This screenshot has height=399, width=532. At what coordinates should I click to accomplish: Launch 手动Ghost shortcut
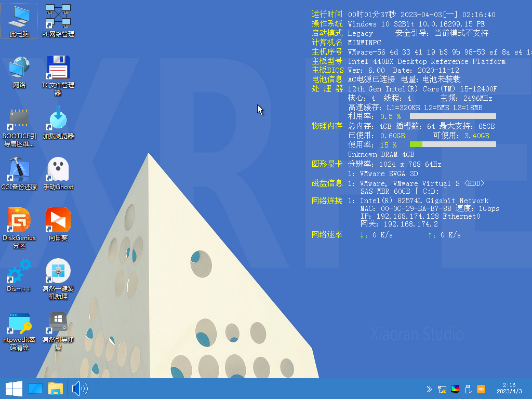(x=58, y=170)
